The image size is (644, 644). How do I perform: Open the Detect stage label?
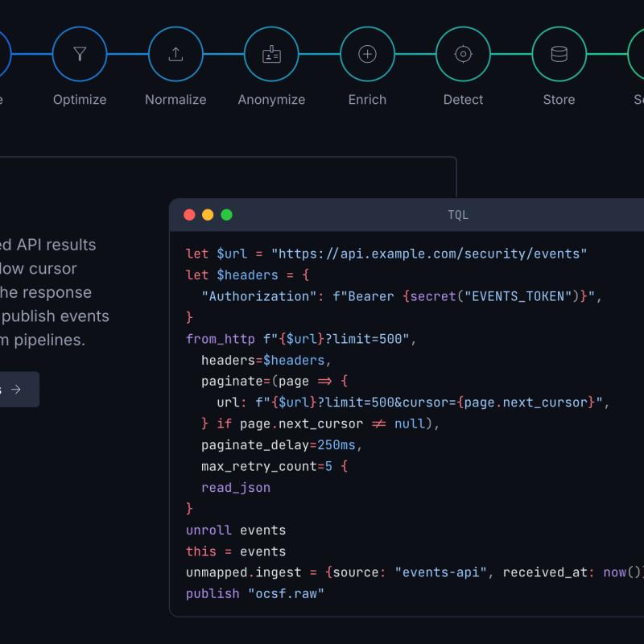click(x=464, y=99)
